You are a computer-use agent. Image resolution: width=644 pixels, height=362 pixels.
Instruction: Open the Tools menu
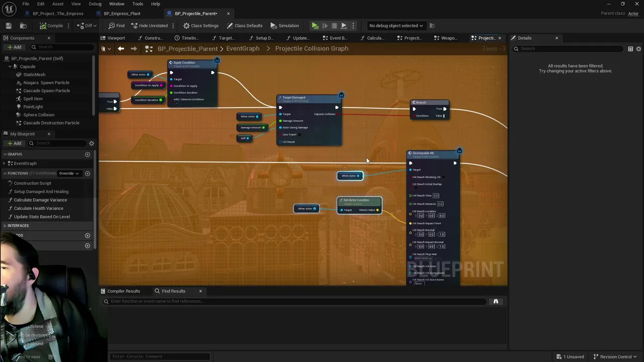point(138,4)
